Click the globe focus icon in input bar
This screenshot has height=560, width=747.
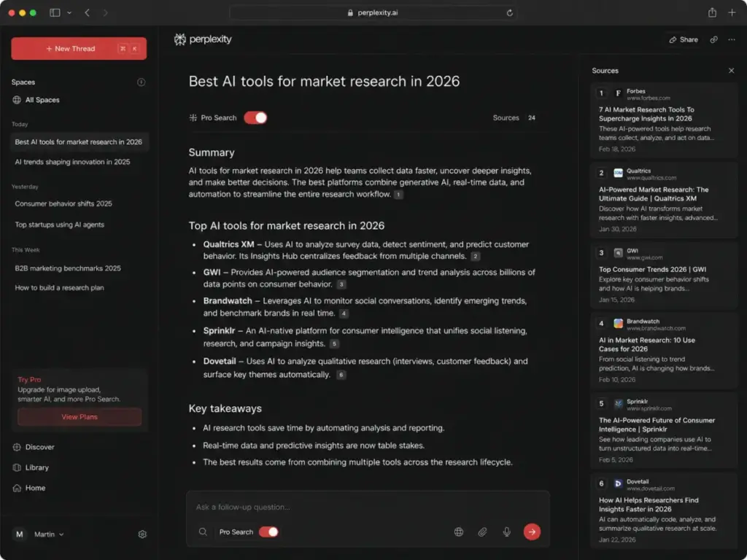459,532
